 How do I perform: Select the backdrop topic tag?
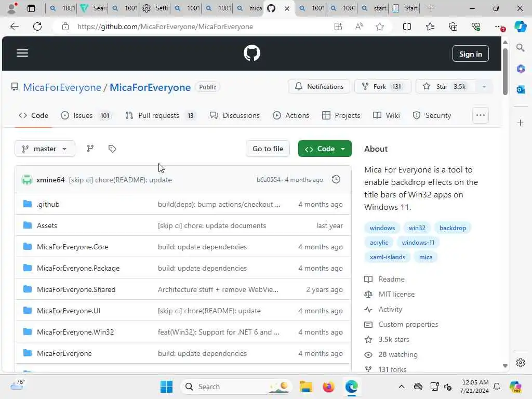click(x=453, y=228)
